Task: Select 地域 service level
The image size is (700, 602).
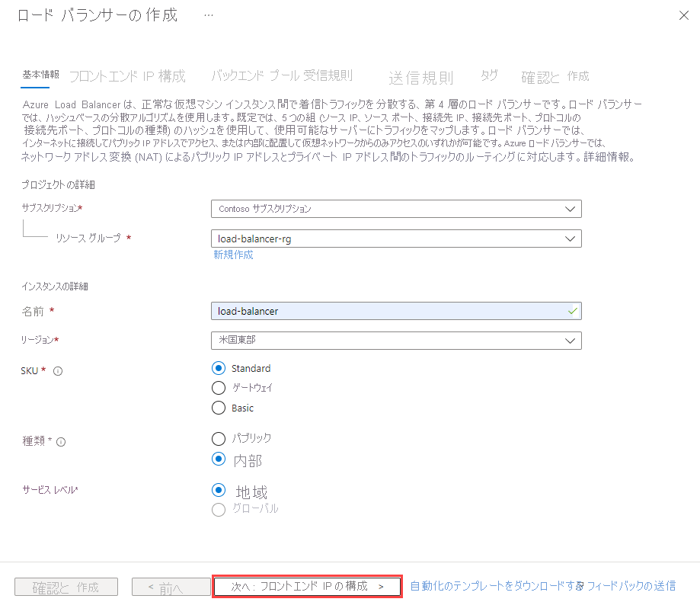Action: coord(219,490)
